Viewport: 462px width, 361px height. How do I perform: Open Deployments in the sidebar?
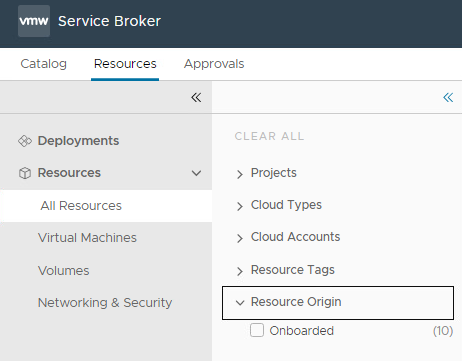click(x=78, y=141)
